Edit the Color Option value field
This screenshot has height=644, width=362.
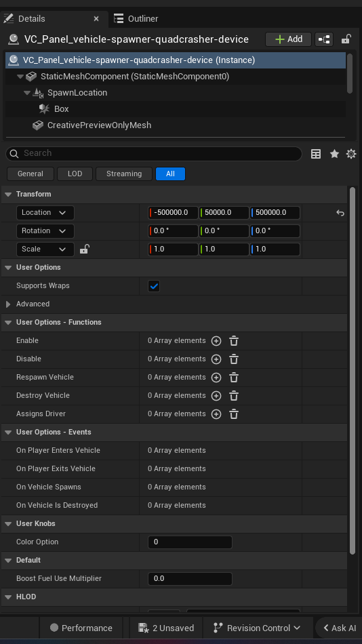click(190, 542)
